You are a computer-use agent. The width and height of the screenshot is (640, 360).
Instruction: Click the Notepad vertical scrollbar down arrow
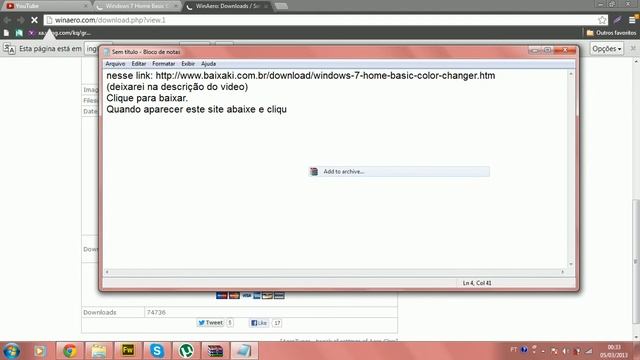[x=571, y=264]
